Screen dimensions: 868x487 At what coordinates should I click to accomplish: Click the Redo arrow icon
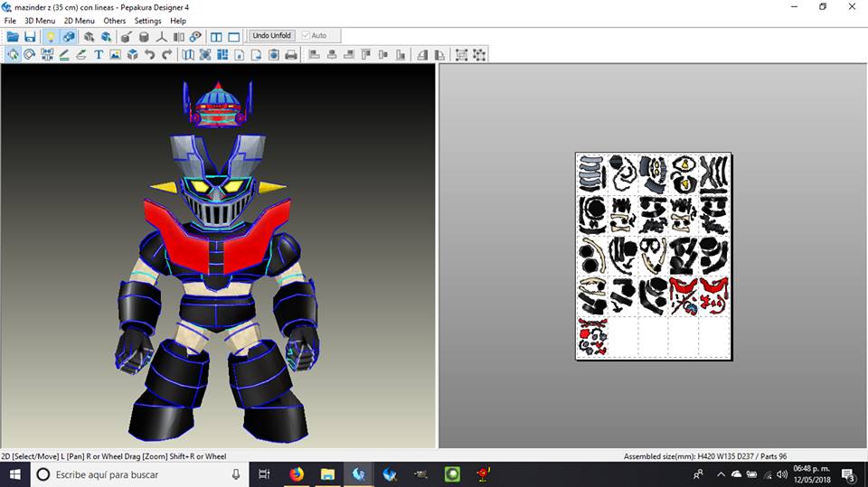(166, 54)
